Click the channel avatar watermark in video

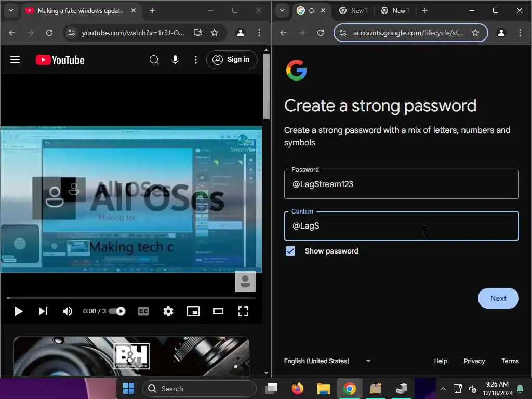245,282
